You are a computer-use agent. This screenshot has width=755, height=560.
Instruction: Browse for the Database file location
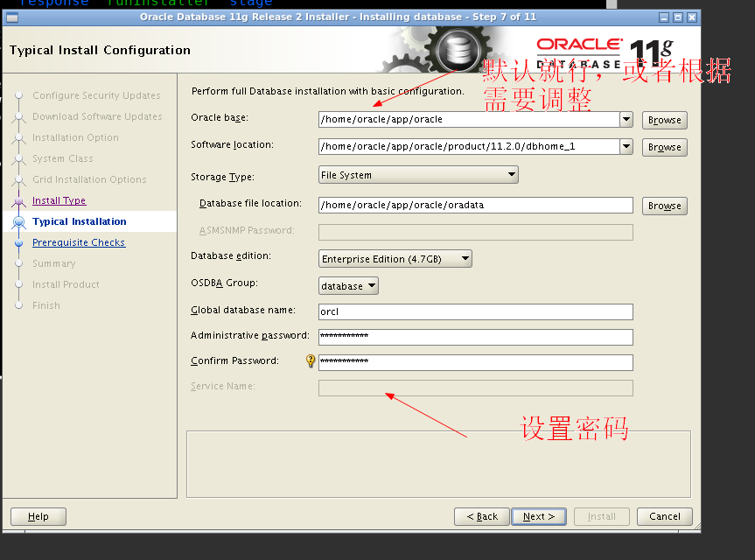coord(665,206)
